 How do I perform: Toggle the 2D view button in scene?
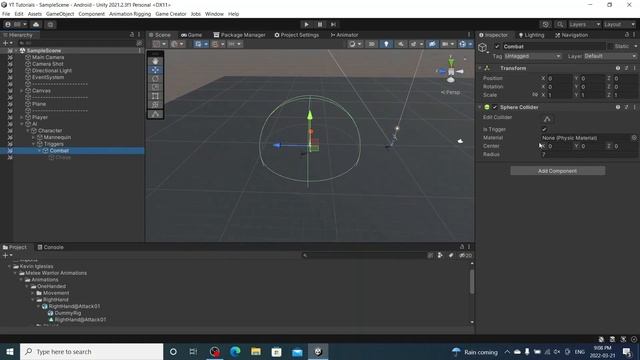[x=371, y=44]
